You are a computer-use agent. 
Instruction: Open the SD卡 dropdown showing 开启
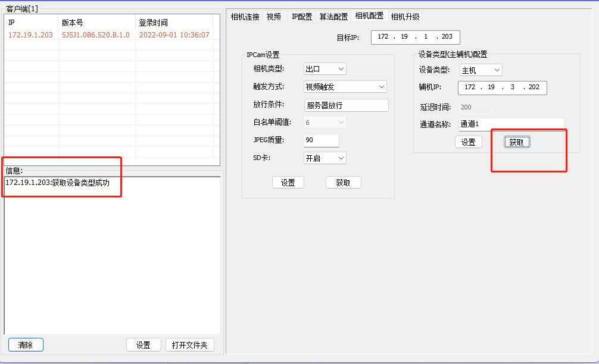pyautogui.click(x=324, y=158)
